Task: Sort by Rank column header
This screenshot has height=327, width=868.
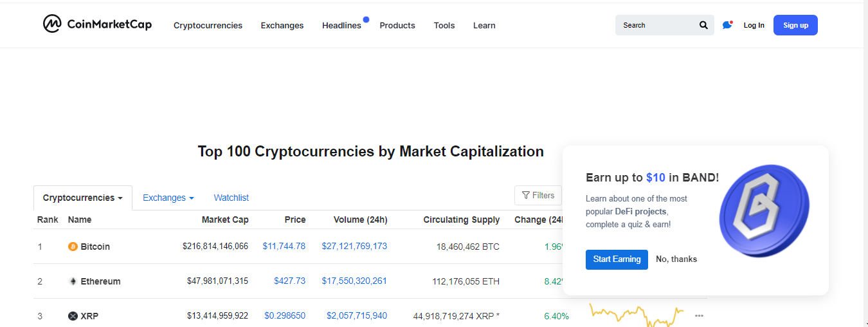Action: point(48,220)
